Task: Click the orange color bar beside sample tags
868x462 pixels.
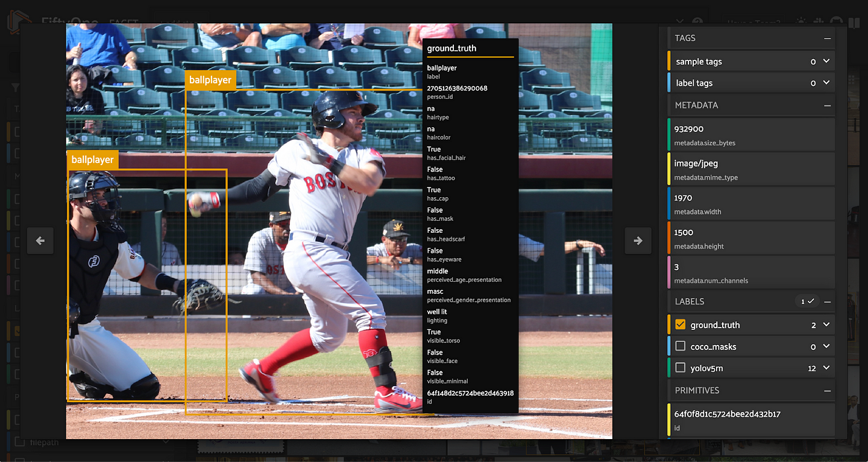Action: click(x=669, y=62)
